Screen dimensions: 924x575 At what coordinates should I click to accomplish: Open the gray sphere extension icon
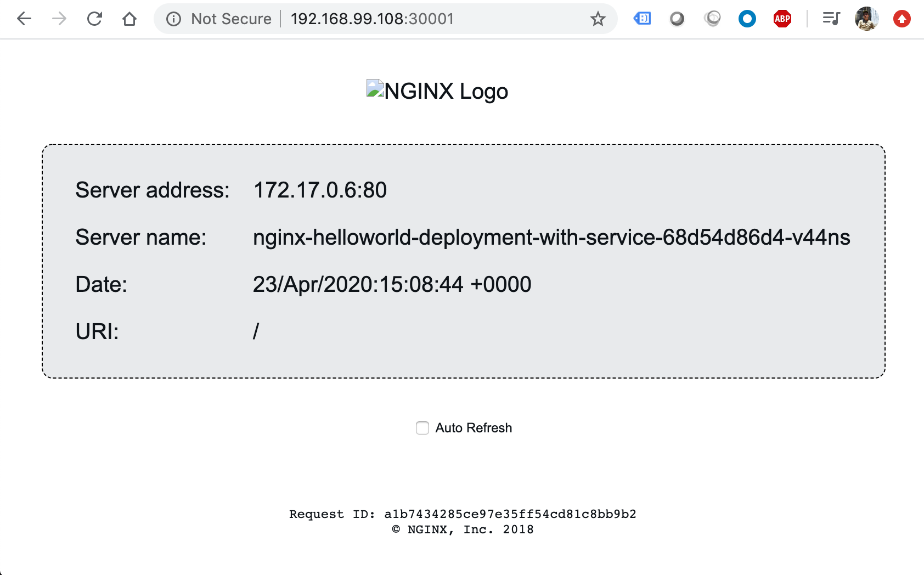pyautogui.click(x=677, y=19)
